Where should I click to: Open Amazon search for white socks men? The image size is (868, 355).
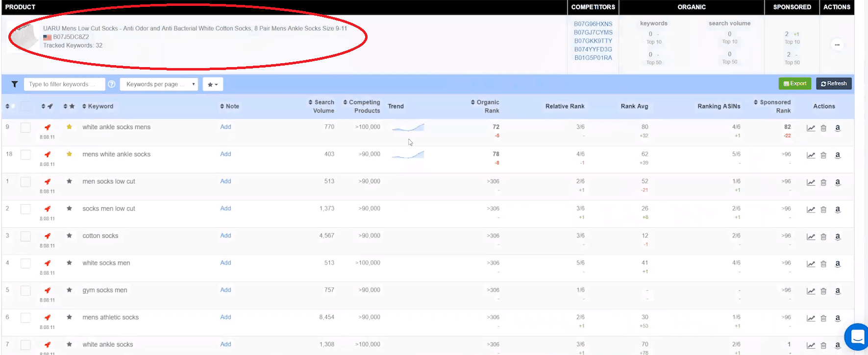pos(838,264)
